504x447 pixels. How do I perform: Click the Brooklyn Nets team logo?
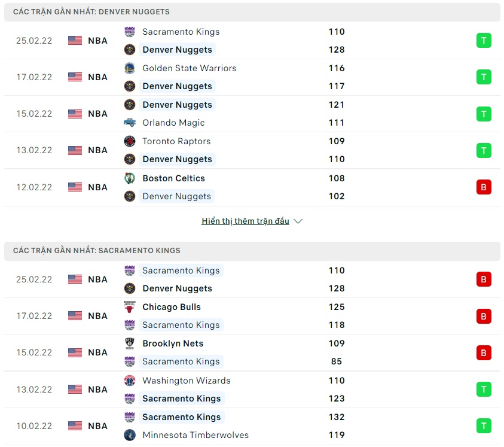[x=130, y=343]
